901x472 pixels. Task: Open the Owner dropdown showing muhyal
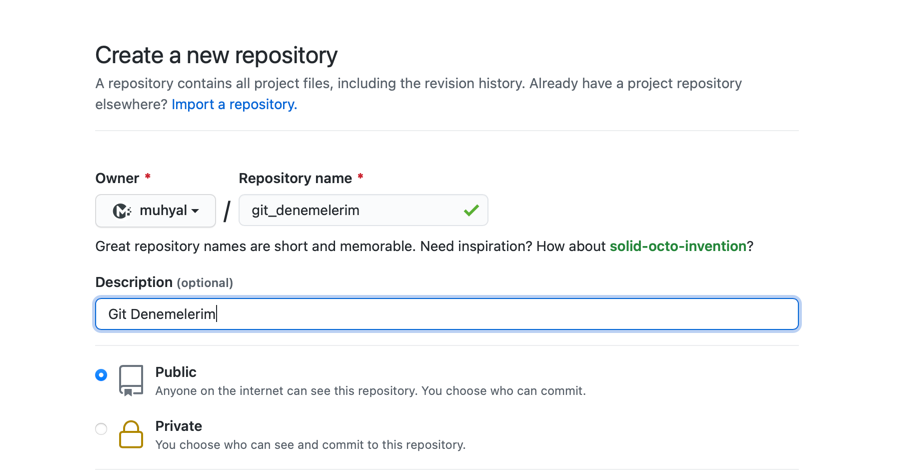pyautogui.click(x=155, y=211)
